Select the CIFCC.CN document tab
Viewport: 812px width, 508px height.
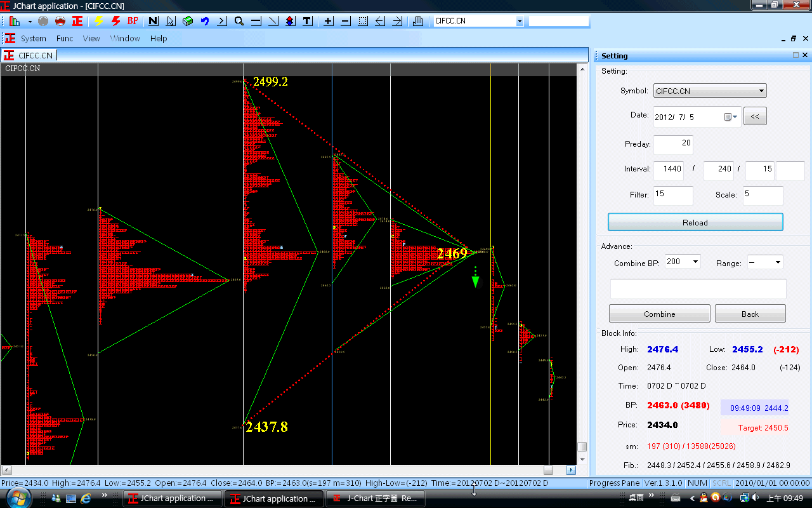point(30,55)
